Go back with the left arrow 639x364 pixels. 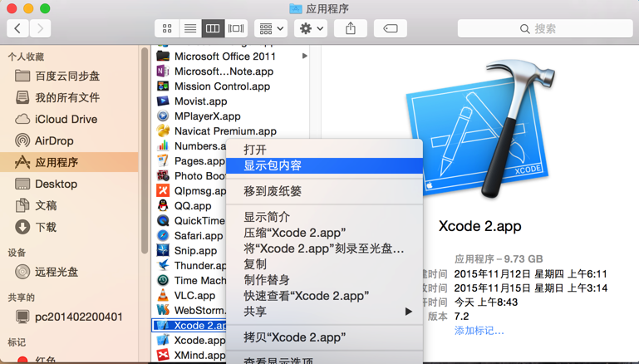tap(17, 28)
